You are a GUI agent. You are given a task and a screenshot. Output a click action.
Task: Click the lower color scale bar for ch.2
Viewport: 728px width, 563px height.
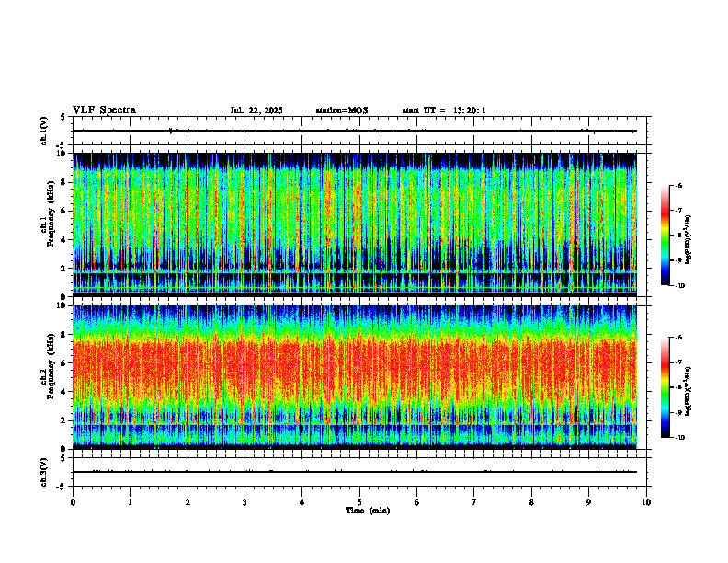pos(665,387)
